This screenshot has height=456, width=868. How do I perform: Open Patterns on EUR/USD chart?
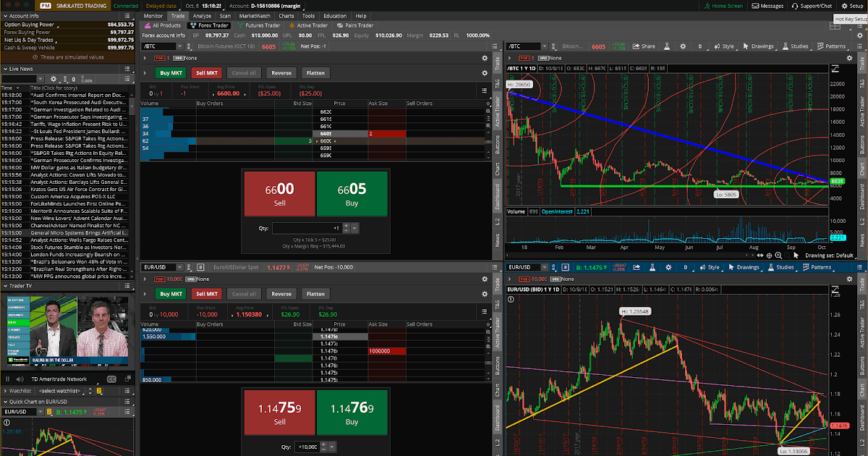tap(816, 267)
